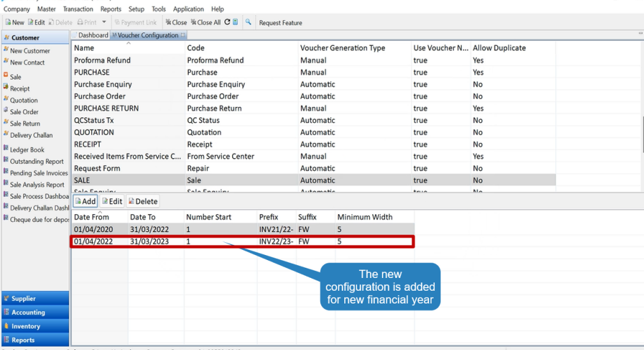Open the Reports menu in menu bar
The height and width of the screenshot is (350, 644).
point(111,9)
